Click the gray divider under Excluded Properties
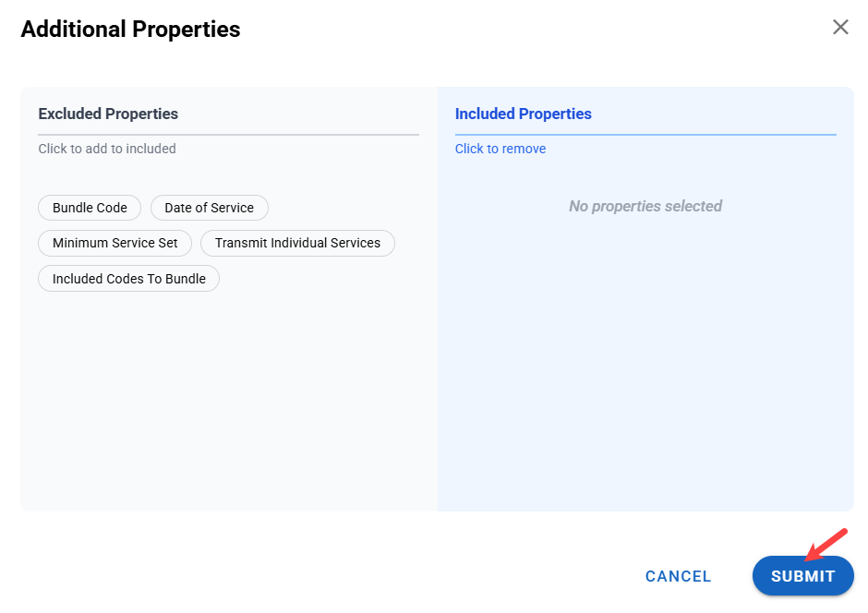This screenshot has height=613, width=868. tap(228, 135)
